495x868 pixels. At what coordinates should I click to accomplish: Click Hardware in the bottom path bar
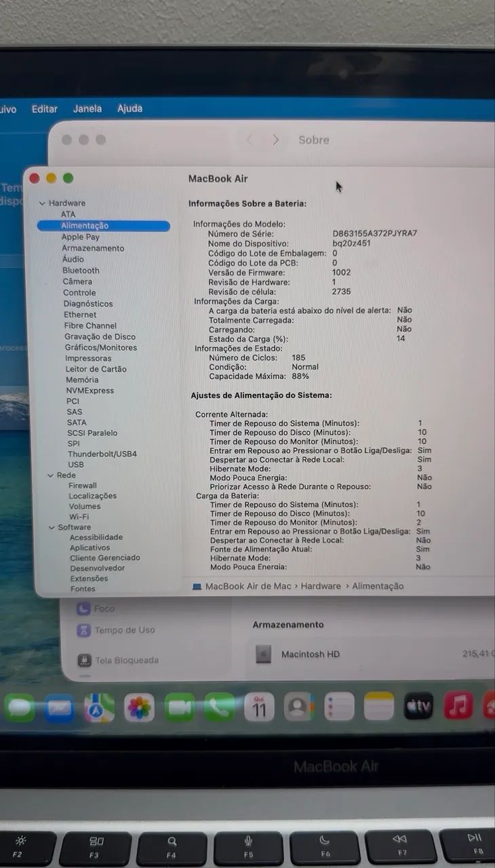pyautogui.click(x=321, y=586)
